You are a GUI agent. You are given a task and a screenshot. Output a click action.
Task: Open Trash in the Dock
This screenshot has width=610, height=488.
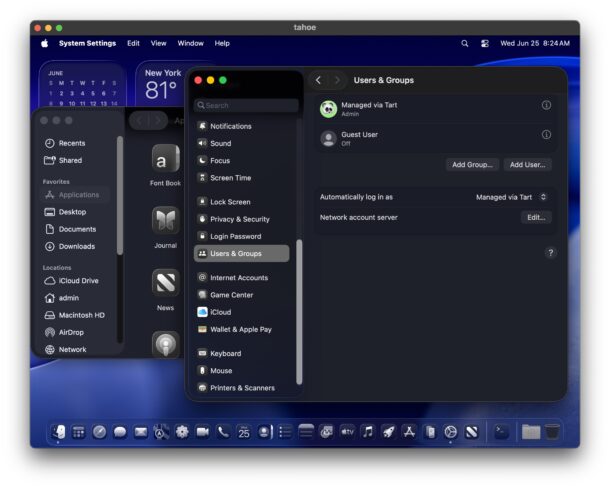tap(552, 432)
